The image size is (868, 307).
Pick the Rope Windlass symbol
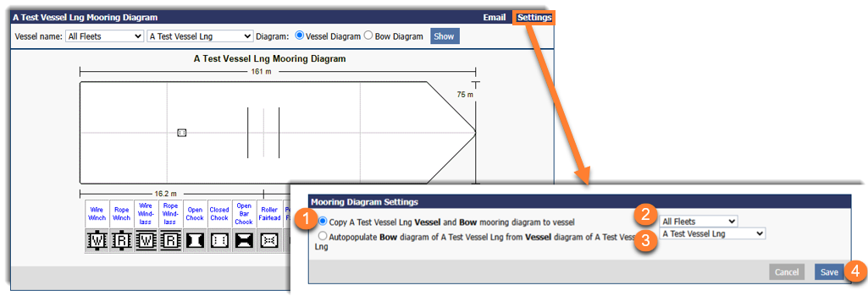[x=170, y=241]
